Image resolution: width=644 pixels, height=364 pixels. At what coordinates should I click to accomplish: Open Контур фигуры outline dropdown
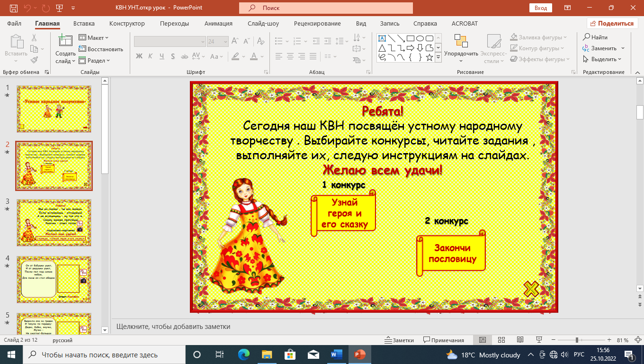click(x=537, y=48)
